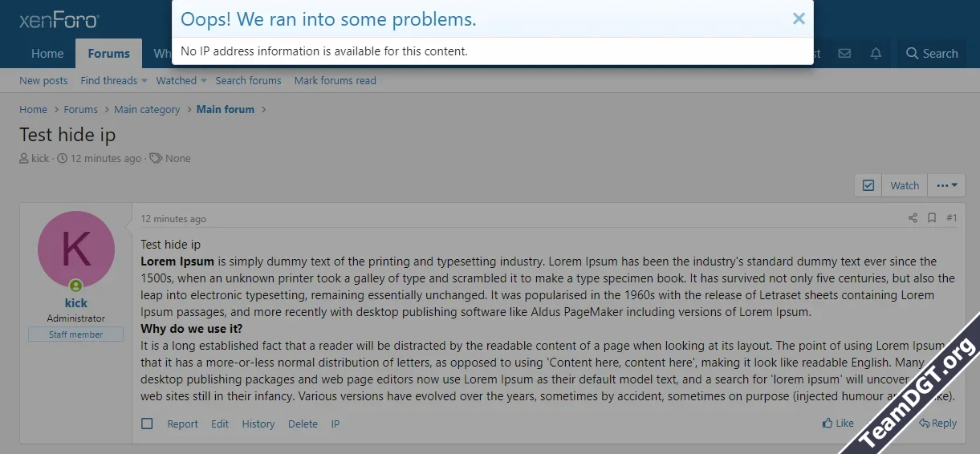This screenshot has height=454, width=980.
Task: Click Delete on the post
Action: click(303, 424)
